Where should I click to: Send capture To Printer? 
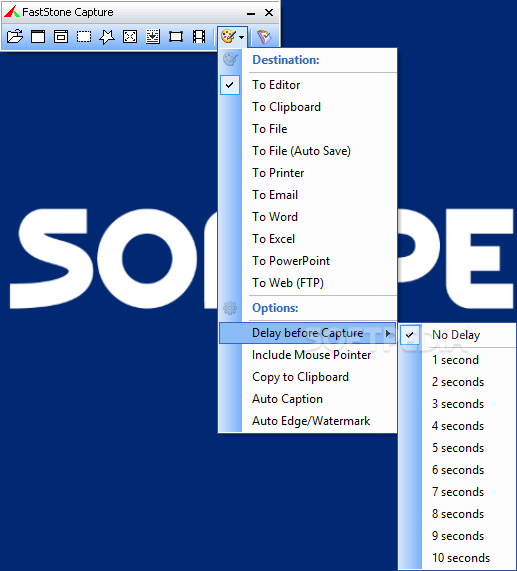pyautogui.click(x=308, y=173)
